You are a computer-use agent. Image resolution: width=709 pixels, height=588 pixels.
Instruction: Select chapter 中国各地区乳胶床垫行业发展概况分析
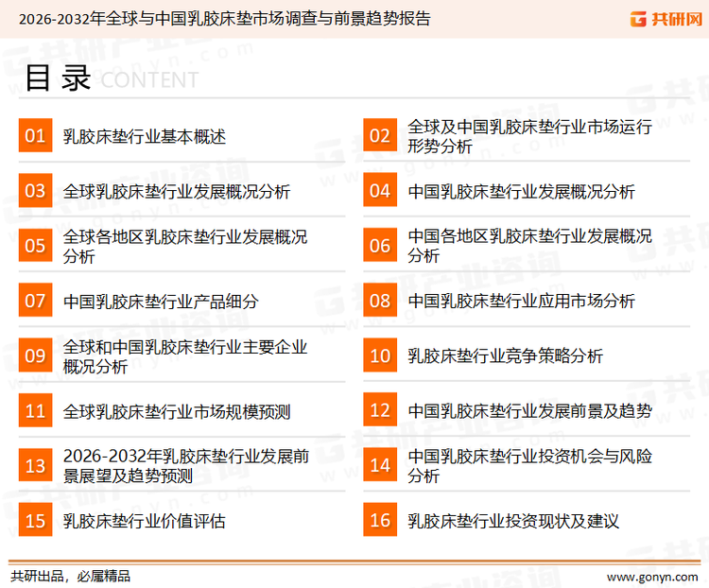[529, 246]
